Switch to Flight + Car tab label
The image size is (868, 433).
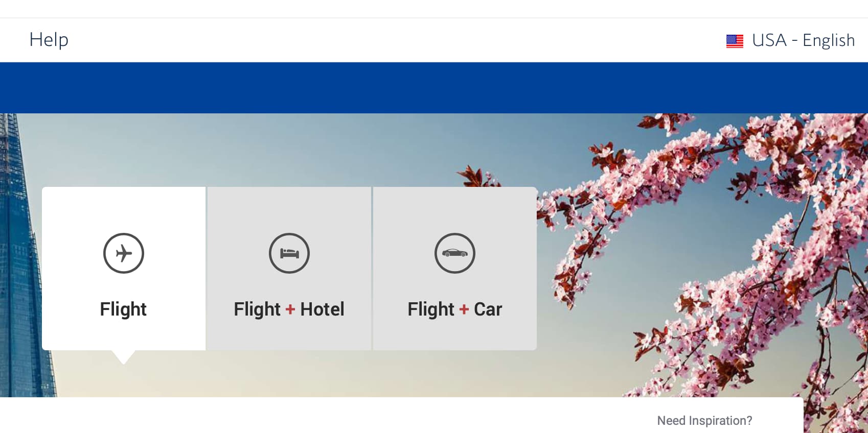point(455,309)
